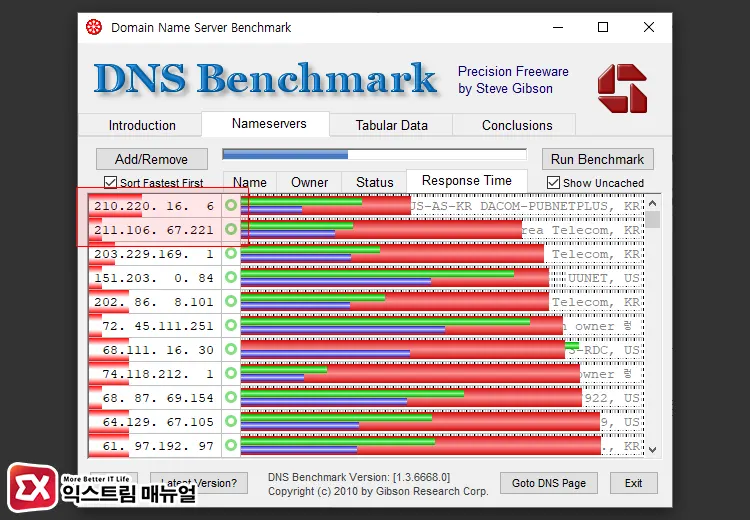Screen dimensions: 750x520
Task: Switch to the Introduction tab
Action: (142, 125)
